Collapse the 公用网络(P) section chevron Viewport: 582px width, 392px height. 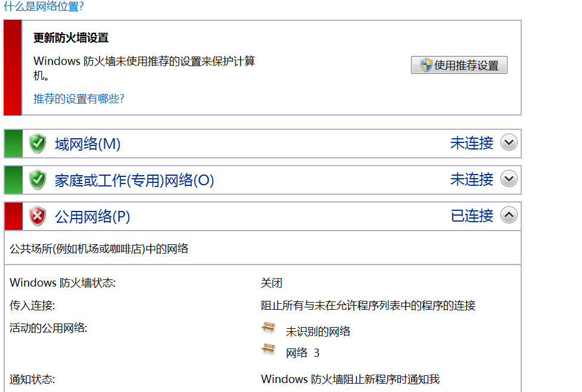click(x=509, y=215)
